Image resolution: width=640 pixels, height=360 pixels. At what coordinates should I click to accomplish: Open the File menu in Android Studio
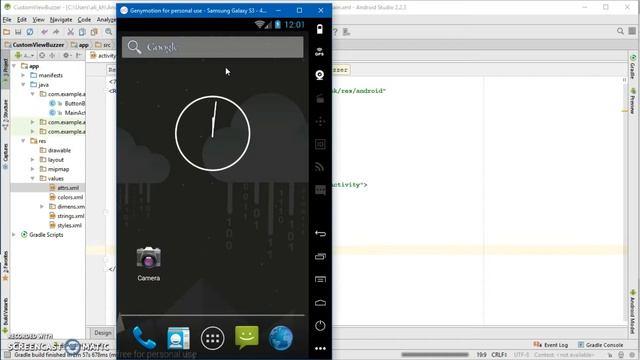(x=7, y=20)
